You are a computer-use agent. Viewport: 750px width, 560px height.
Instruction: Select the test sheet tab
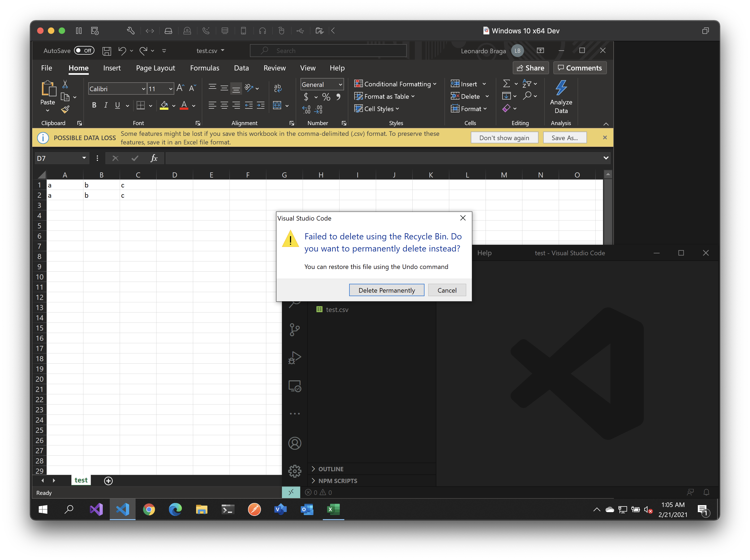(x=81, y=480)
